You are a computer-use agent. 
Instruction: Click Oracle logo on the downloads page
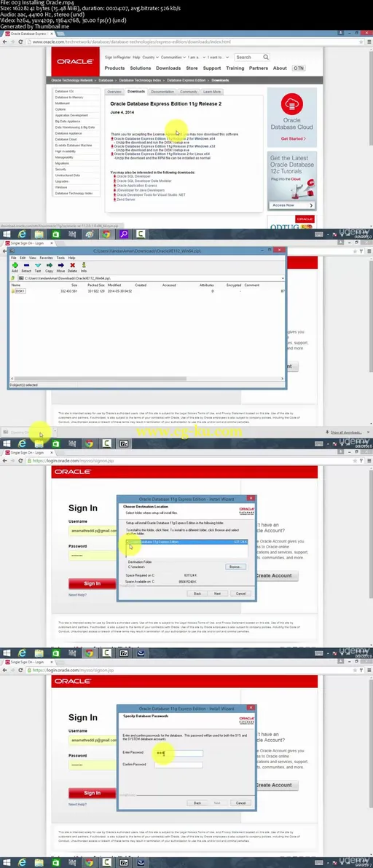75,61
